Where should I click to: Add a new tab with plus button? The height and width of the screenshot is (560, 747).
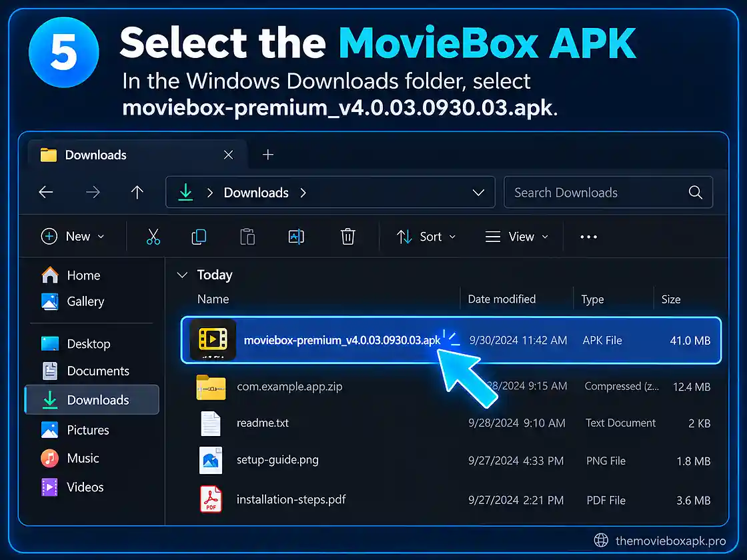[x=267, y=155]
